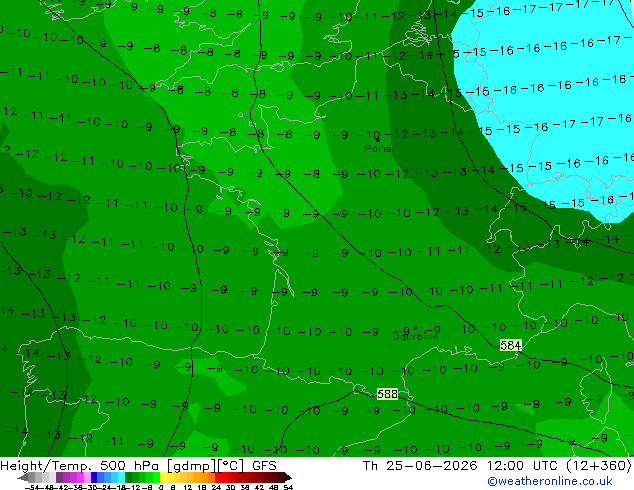Viewport: 634px width, 490px height.
Task: Click the dark green -12 legend swatch
Action: [x=128, y=477]
